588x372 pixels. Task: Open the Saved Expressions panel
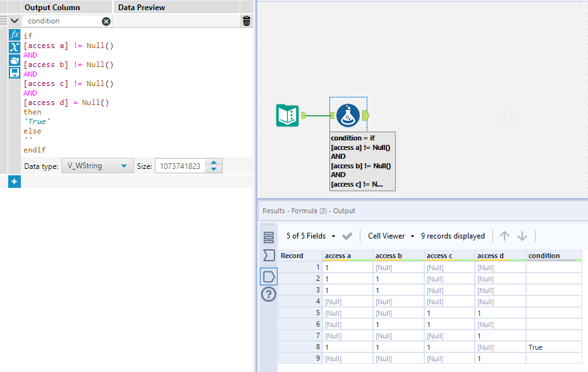click(14, 60)
